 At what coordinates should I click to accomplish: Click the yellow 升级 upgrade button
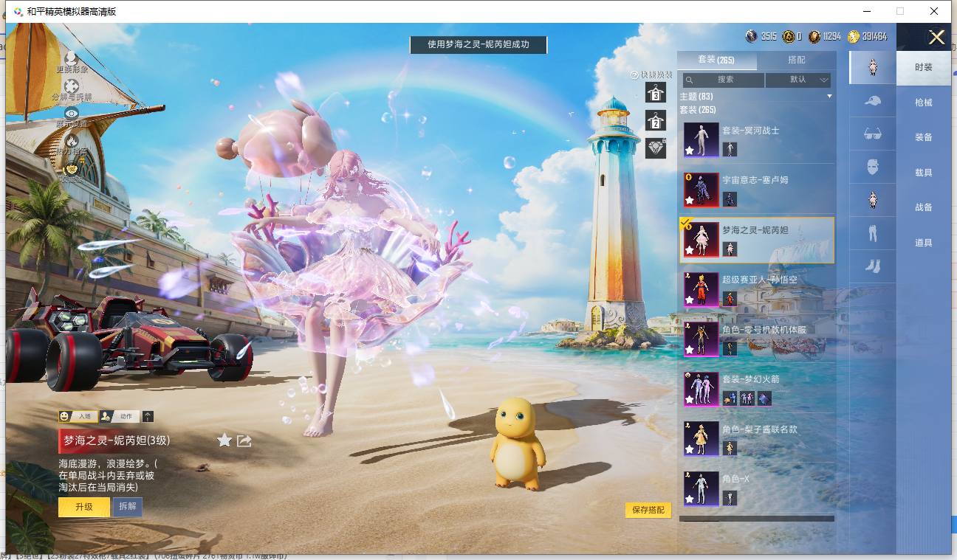point(84,508)
